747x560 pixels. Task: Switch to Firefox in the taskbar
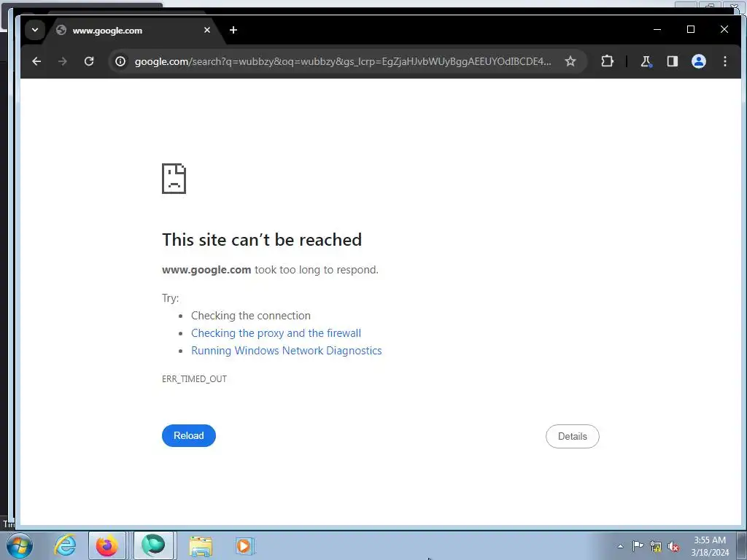(107, 545)
